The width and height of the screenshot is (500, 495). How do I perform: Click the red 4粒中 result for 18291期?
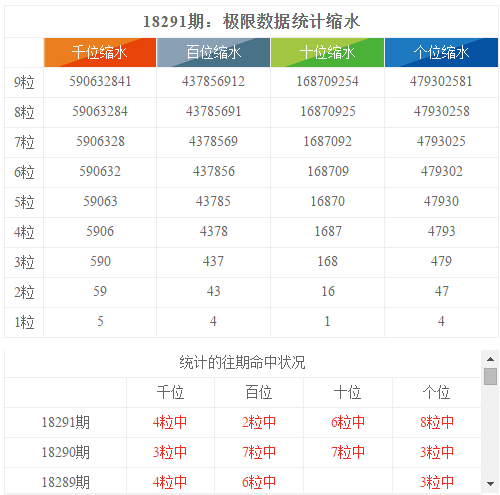[170, 422]
